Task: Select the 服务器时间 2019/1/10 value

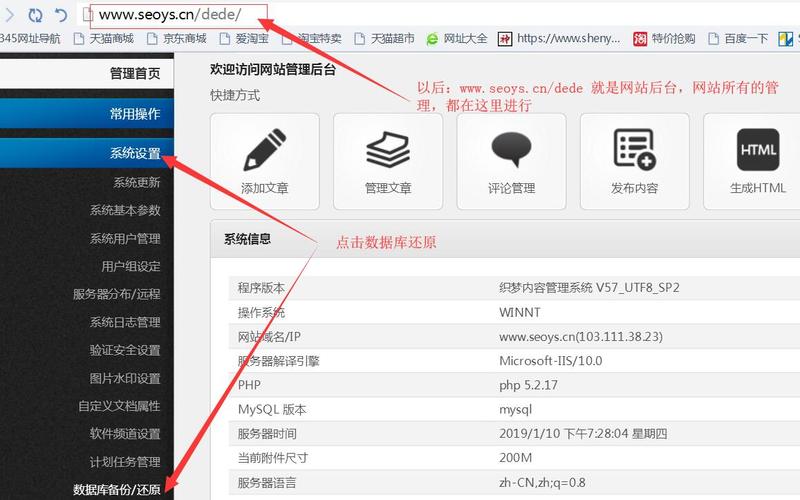Action: 583,434
